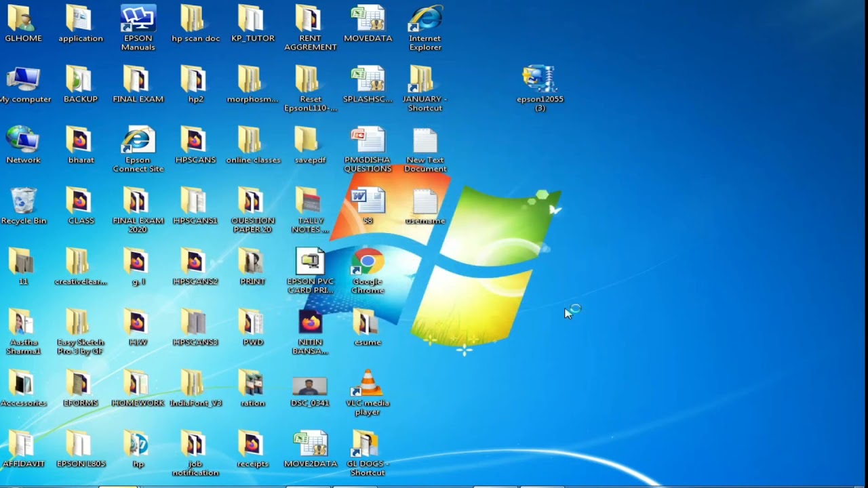Select the username text file
This screenshot has width=868, height=488.
coord(425,206)
